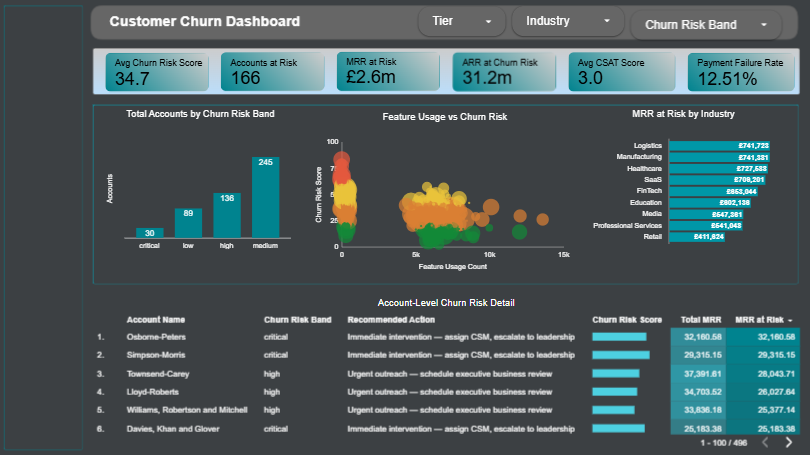Click the MRR at Risk sort arrow

(x=790, y=321)
